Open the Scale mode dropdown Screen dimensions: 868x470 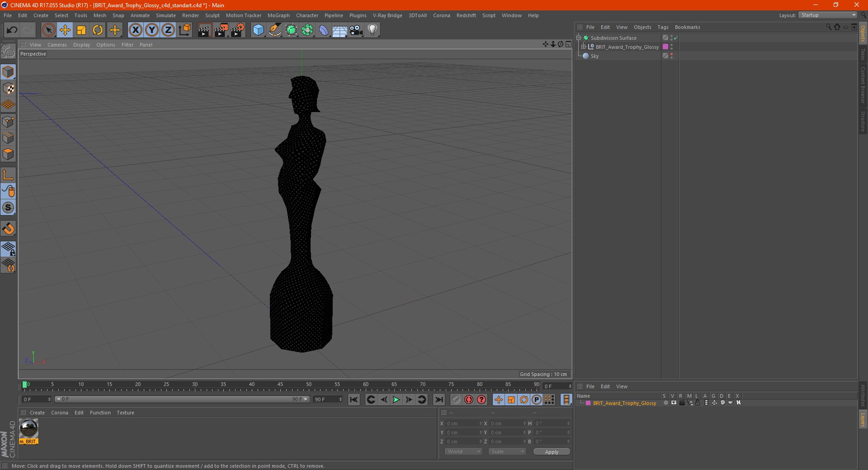507,451
